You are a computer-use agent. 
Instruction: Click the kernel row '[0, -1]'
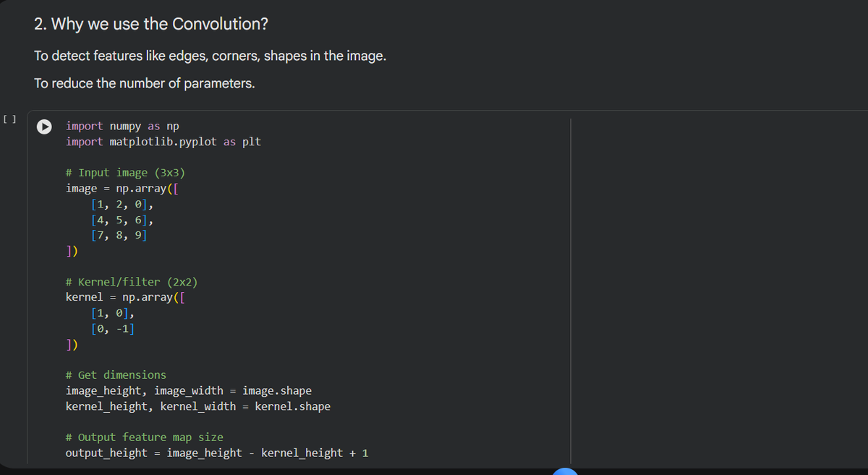[113, 328]
